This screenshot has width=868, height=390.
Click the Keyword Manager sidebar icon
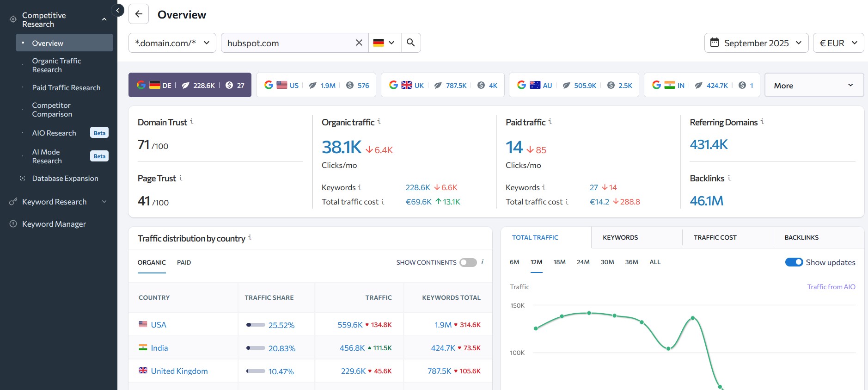click(x=13, y=224)
